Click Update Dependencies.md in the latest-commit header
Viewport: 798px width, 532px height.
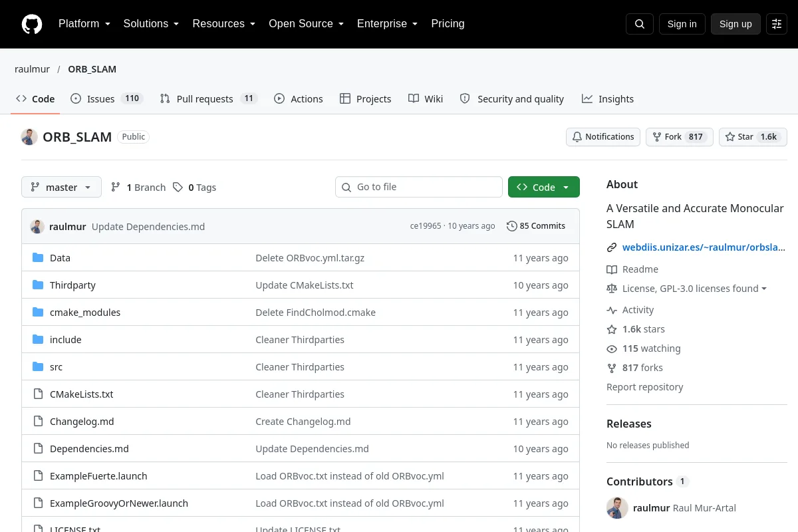click(148, 227)
